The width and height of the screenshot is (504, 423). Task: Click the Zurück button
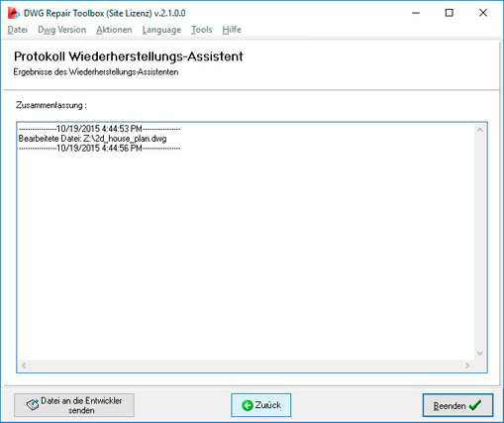click(x=261, y=405)
